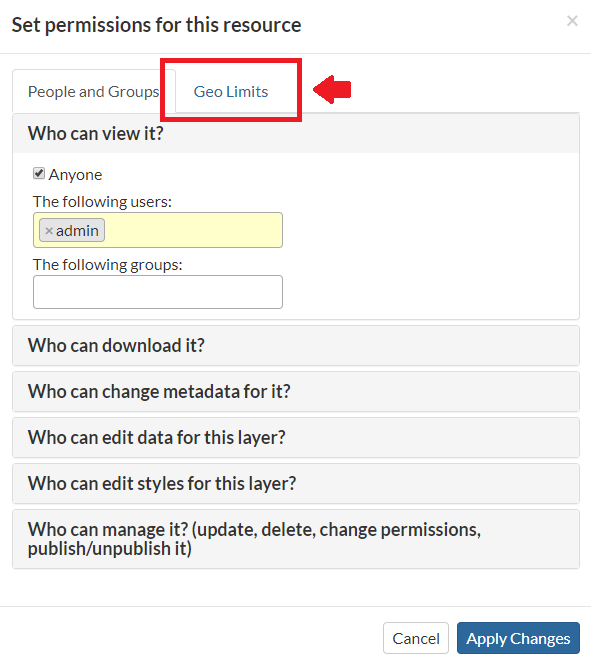Uncheck the Anyone checkbox

pyautogui.click(x=39, y=173)
